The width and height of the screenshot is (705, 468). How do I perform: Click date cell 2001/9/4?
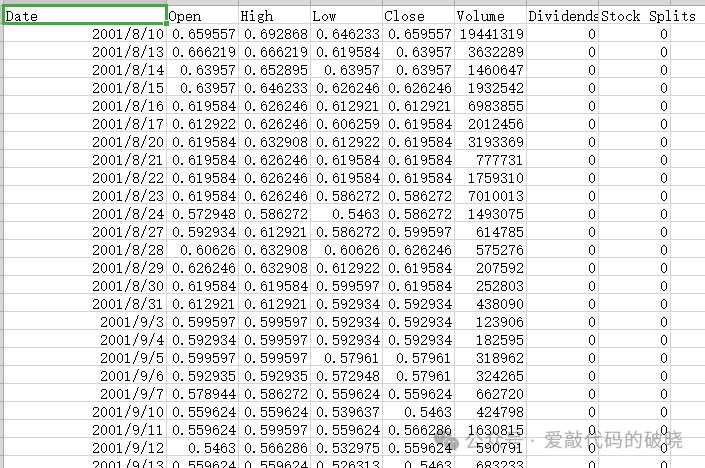tap(85, 339)
